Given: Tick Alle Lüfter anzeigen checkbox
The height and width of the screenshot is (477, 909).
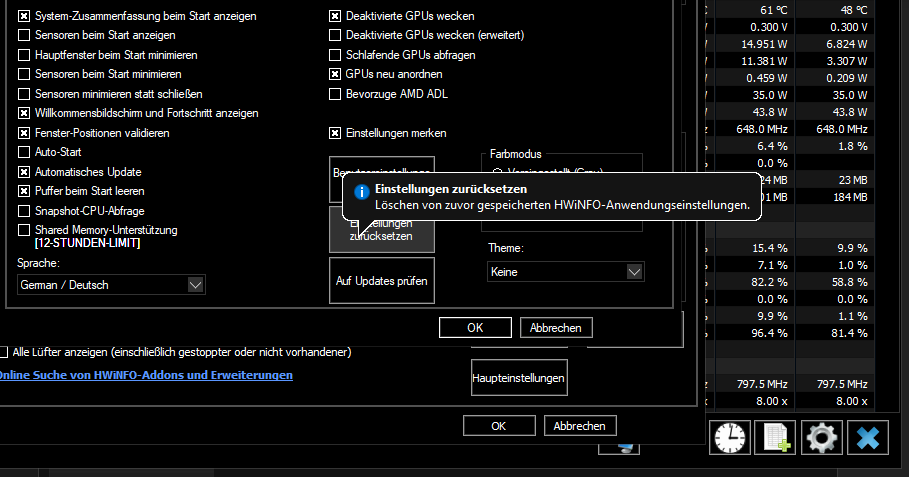Looking at the screenshot, I should [x=3, y=352].
